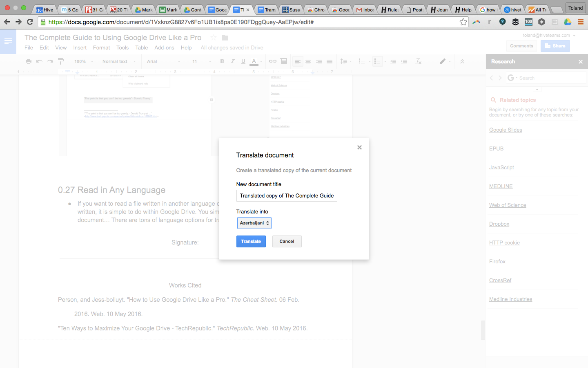Click the Insert link icon
The width and height of the screenshot is (588, 368).
point(273,61)
